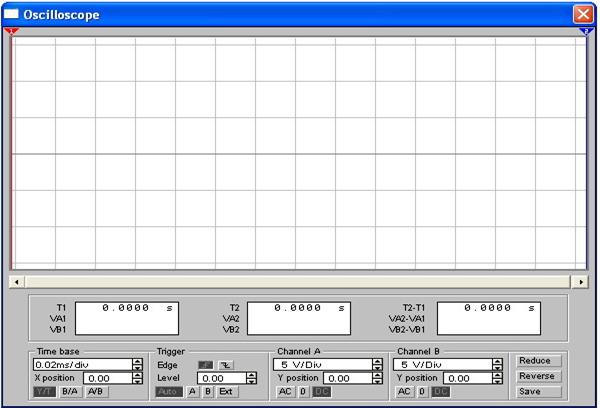Screen dimensions: 600x408
Task: Select Ext trigger source
Action: click(226, 392)
